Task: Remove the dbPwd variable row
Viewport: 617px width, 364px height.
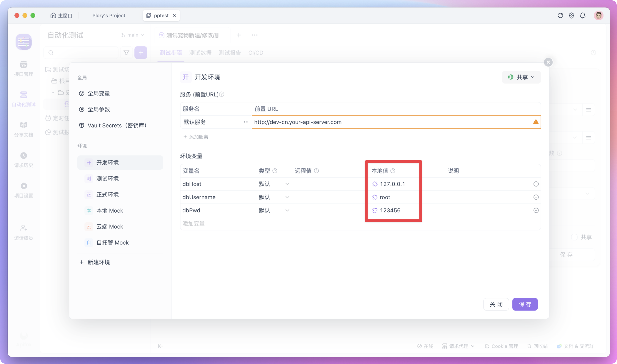Action: 536,211
